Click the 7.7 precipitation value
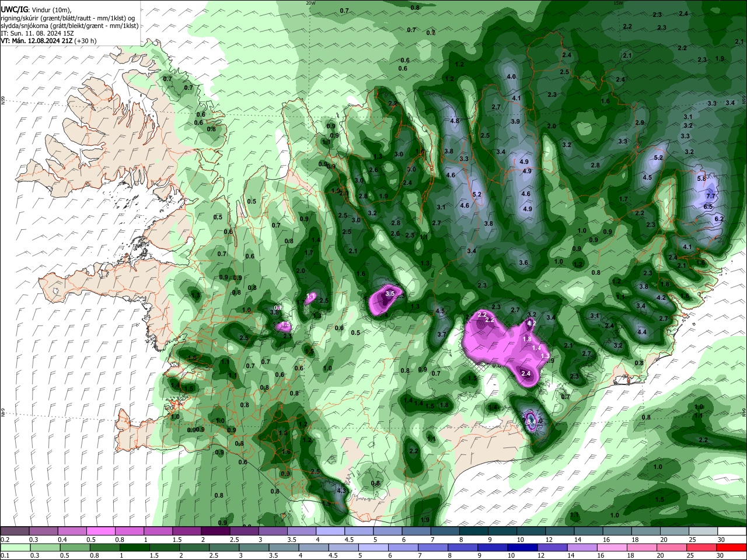The image size is (747, 560). coord(711,197)
